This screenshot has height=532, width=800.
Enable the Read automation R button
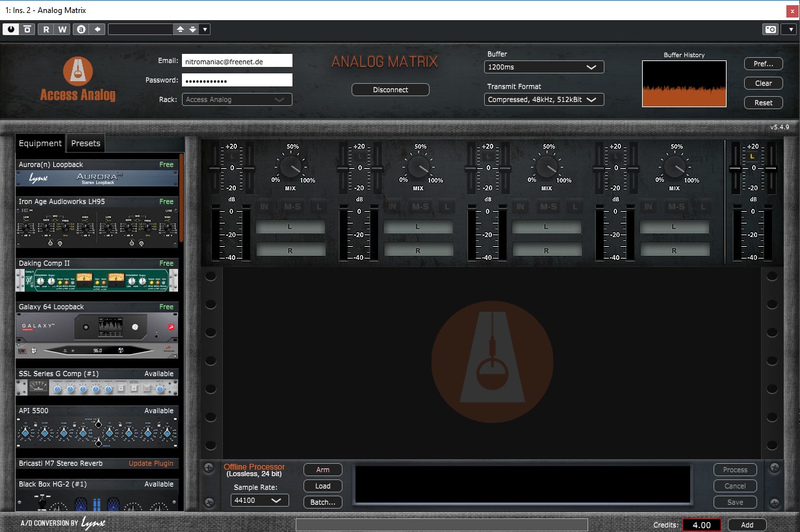[x=46, y=29]
